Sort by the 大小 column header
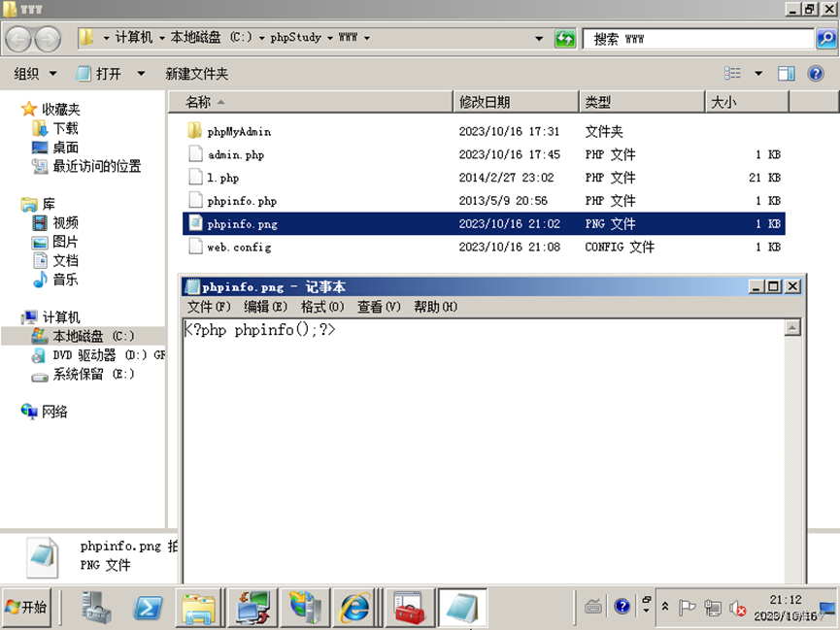Viewport: 840px width, 630px height. pos(747,102)
